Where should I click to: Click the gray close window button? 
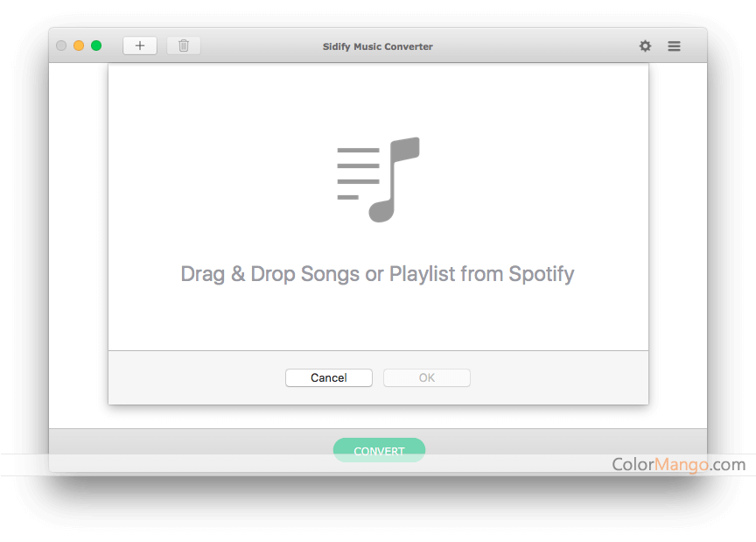pos(61,46)
